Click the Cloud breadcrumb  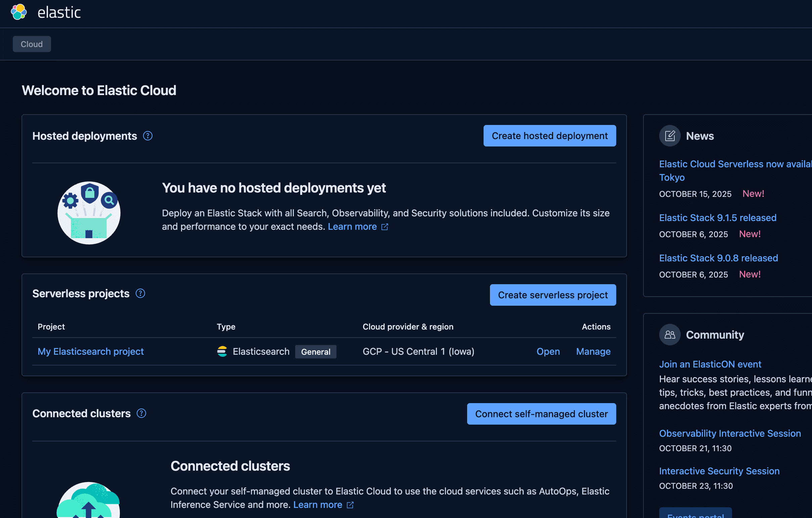pyautogui.click(x=32, y=44)
